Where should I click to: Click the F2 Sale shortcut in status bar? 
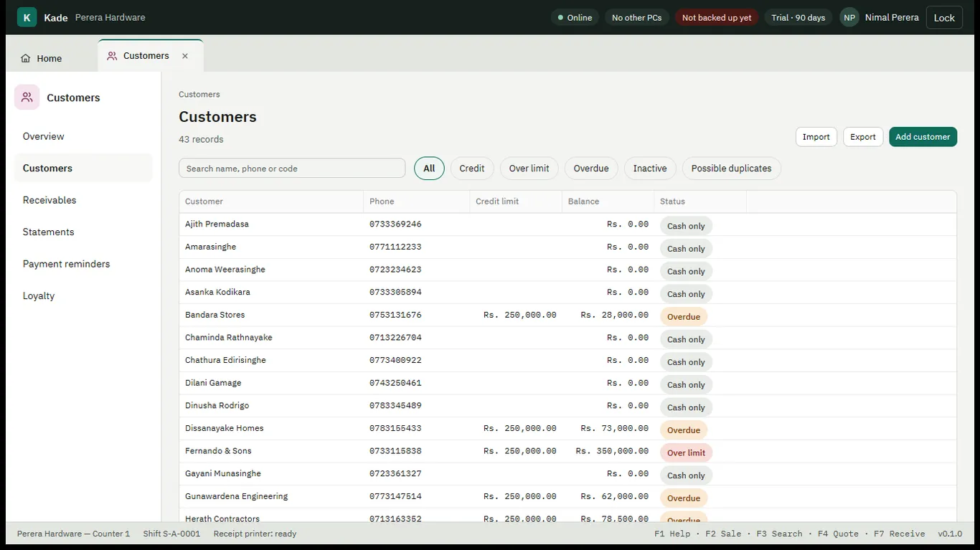[x=723, y=534]
